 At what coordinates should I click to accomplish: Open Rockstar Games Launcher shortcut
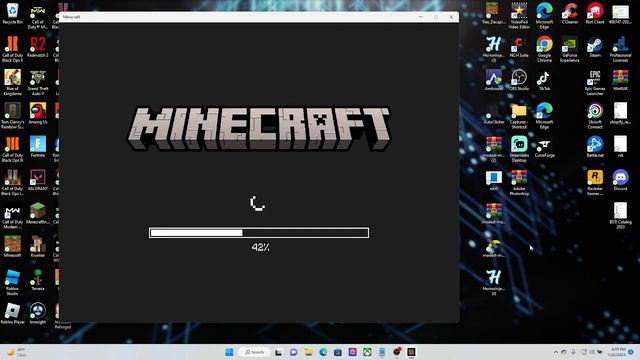[x=595, y=182]
